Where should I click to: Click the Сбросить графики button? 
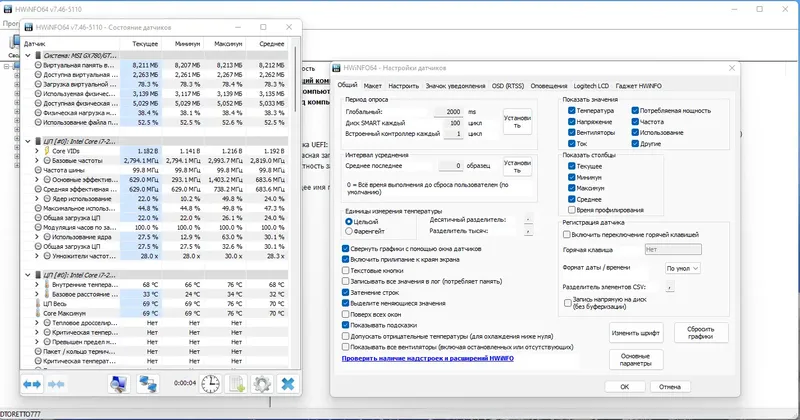coord(701,333)
